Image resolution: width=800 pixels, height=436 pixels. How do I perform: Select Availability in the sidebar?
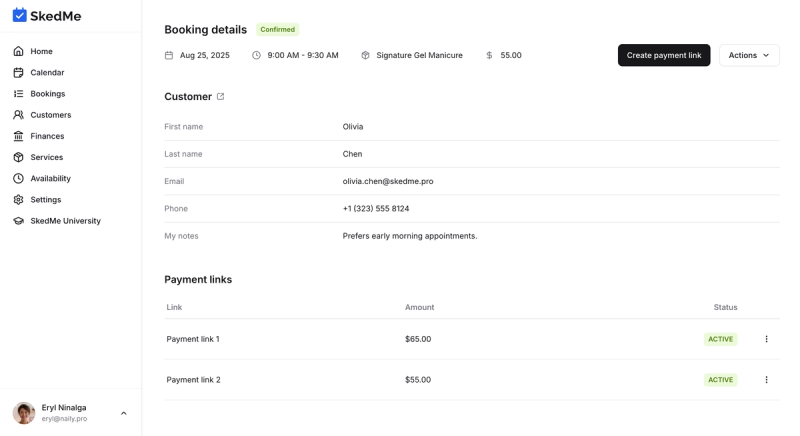click(51, 178)
